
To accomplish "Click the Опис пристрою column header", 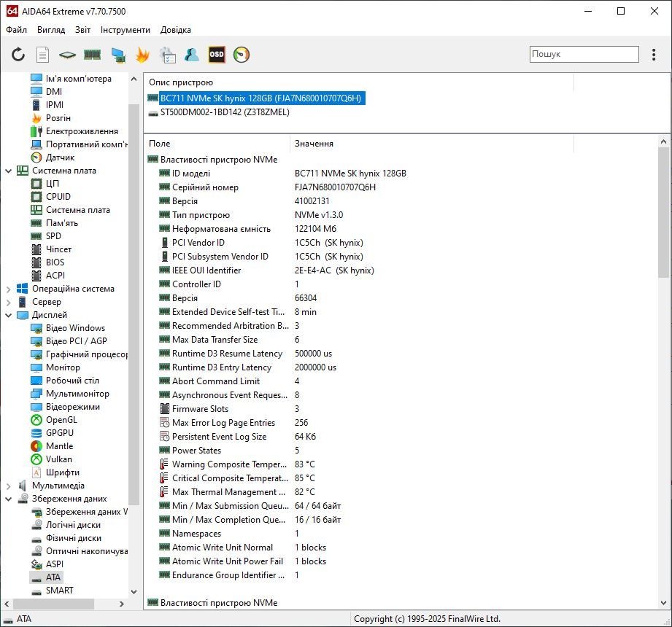I will click(359, 82).
